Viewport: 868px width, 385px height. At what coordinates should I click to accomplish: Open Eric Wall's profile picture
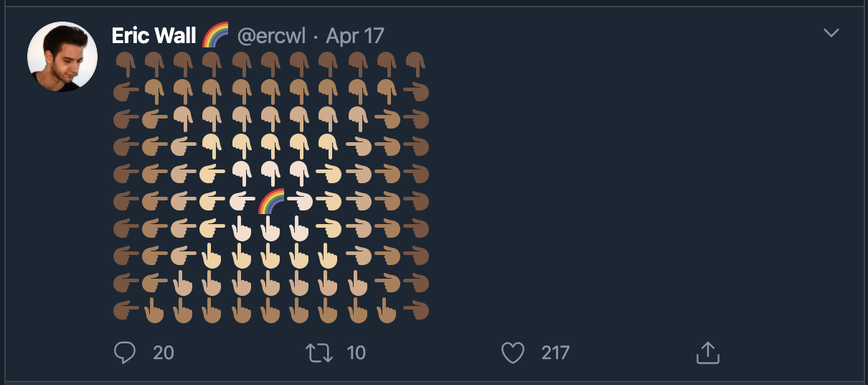(x=62, y=57)
